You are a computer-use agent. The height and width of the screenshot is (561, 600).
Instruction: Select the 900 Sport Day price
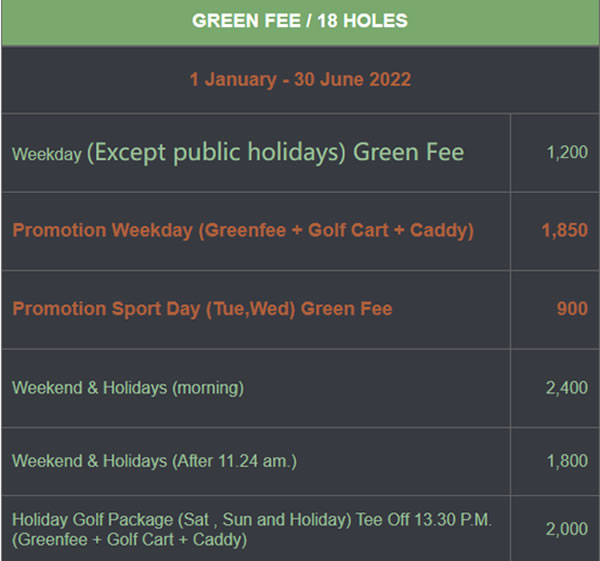pos(571,309)
